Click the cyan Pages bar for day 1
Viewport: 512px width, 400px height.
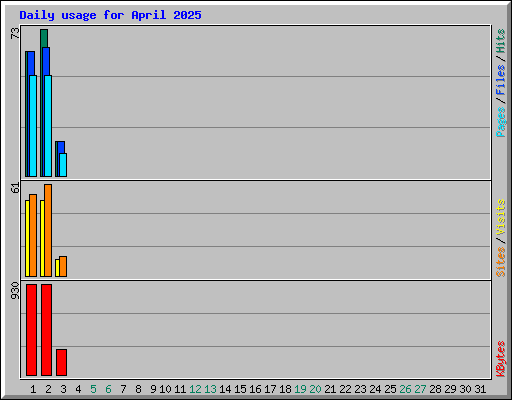[33, 126]
